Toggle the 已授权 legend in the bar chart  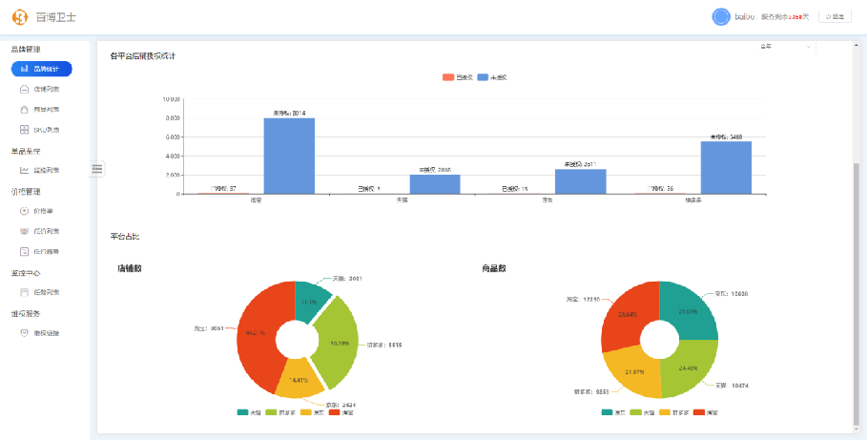pos(457,77)
